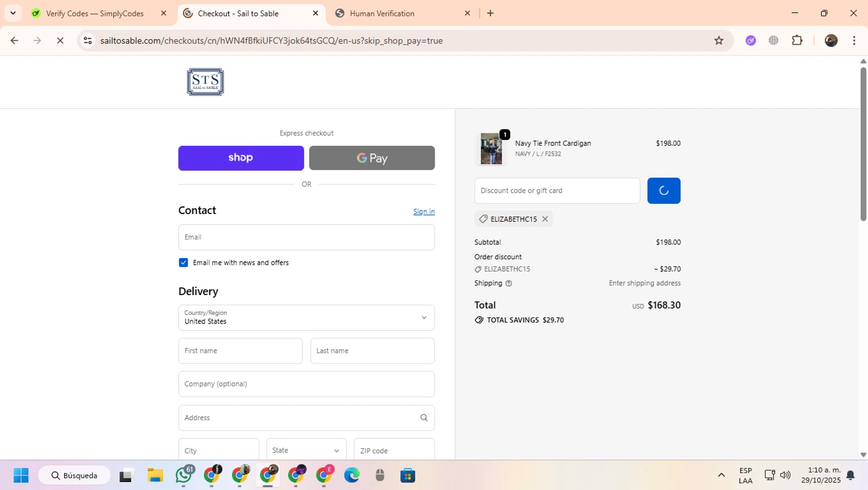Click the Address field

307,418
